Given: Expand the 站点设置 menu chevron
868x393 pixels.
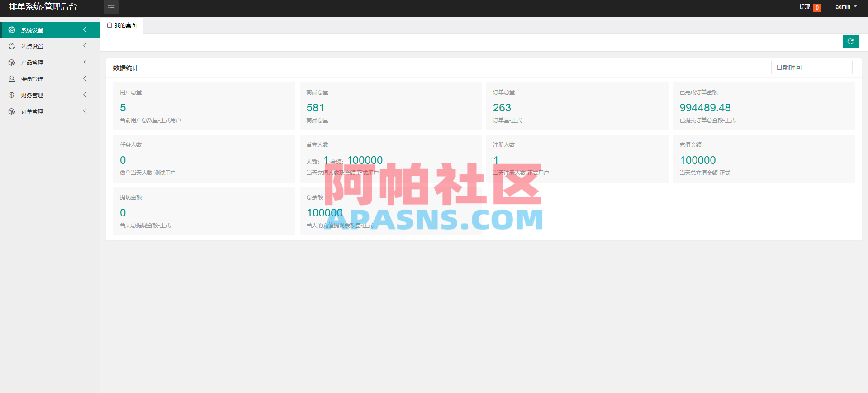Looking at the screenshot, I should [x=85, y=46].
